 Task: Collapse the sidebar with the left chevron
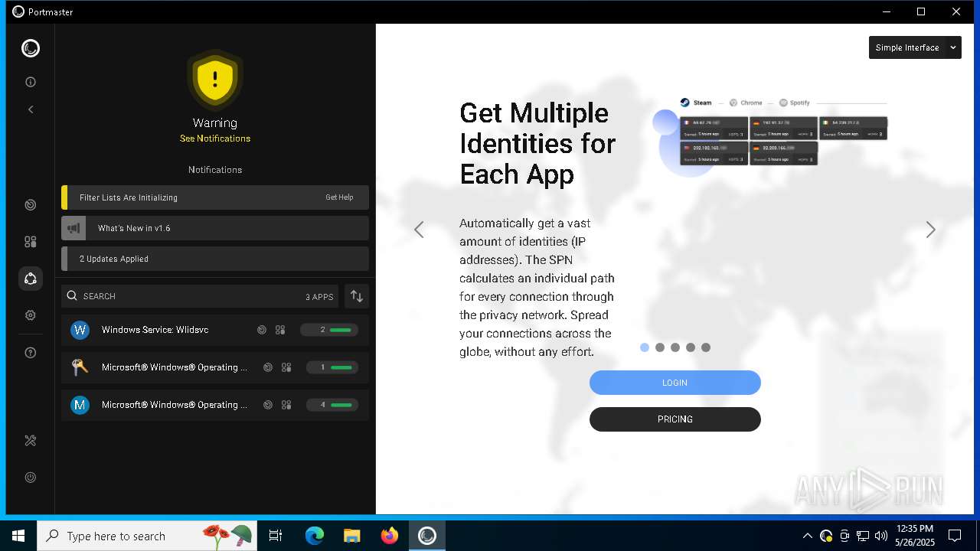[31, 109]
